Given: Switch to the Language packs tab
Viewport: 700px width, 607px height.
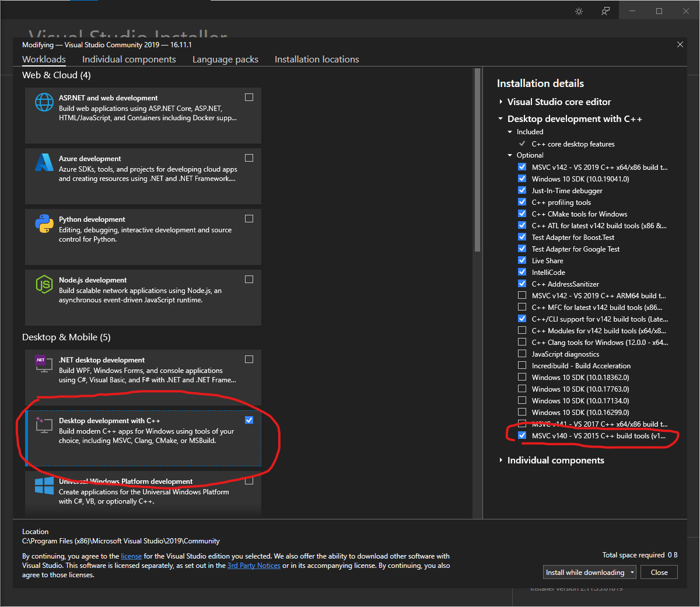Looking at the screenshot, I should [x=225, y=60].
